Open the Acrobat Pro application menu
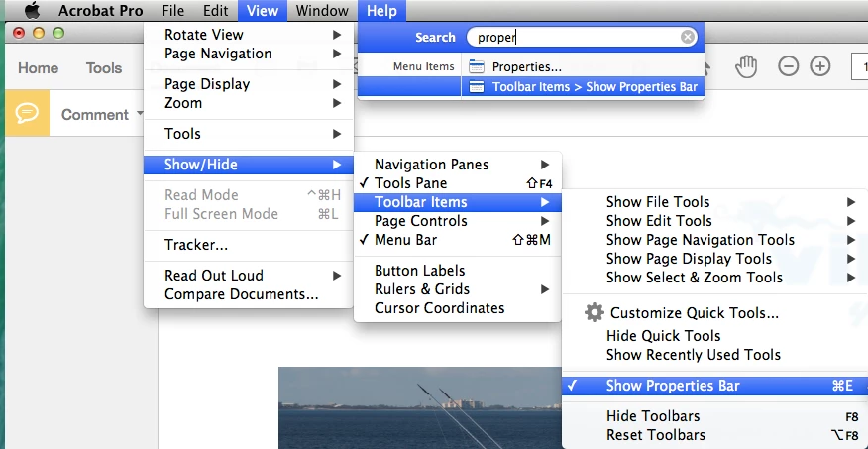Image resolution: width=868 pixels, height=449 pixels. pos(101,11)
